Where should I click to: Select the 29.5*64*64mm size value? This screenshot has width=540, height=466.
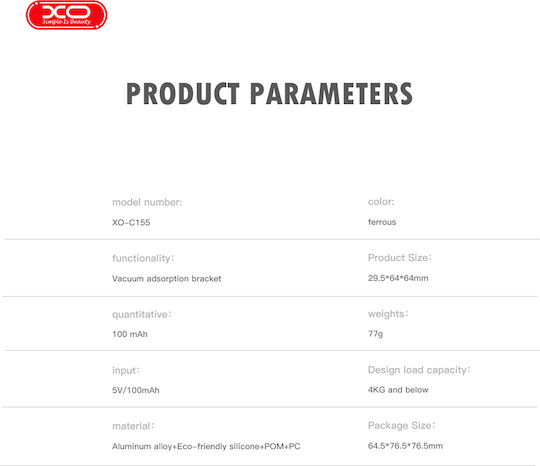398,278
